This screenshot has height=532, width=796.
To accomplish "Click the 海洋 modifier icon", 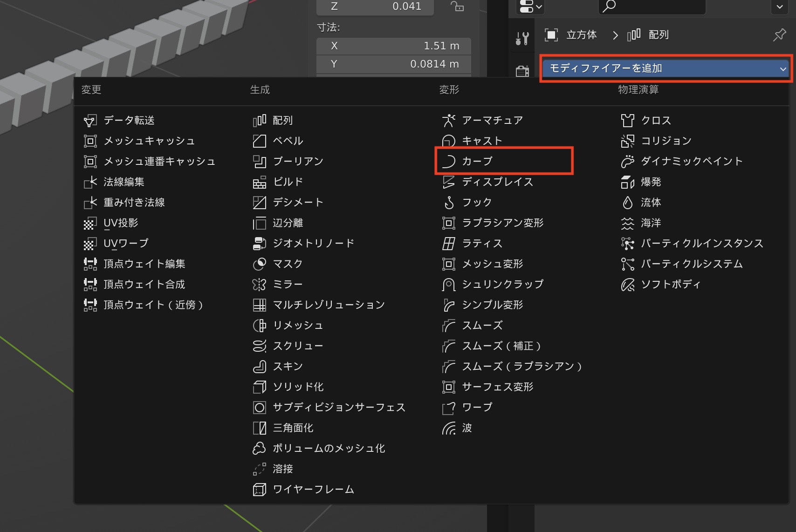I will pyautogui.click(x=627, y=223).
